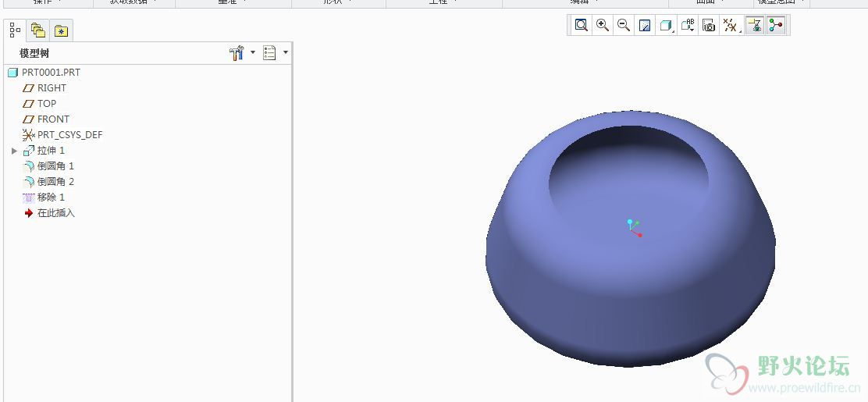Click the Refit view icon

coord(581,25)
